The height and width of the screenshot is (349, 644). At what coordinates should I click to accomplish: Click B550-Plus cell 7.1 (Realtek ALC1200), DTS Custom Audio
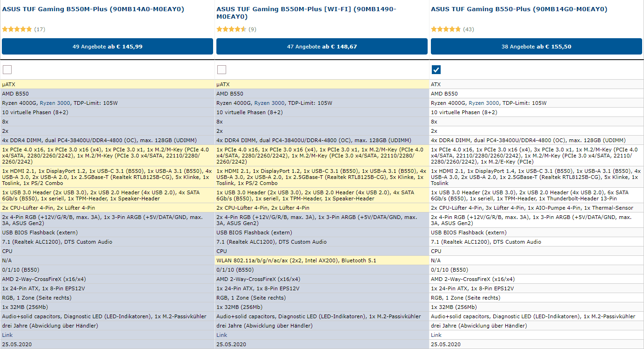[537, 242]
